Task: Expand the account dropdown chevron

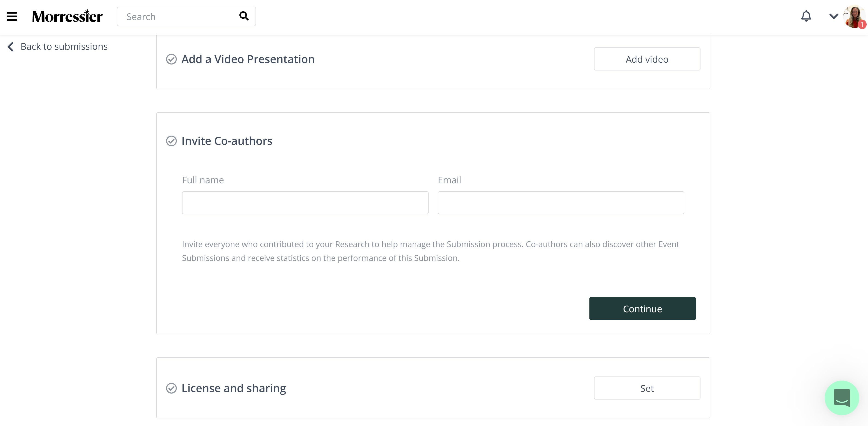Action: point(834,16)
